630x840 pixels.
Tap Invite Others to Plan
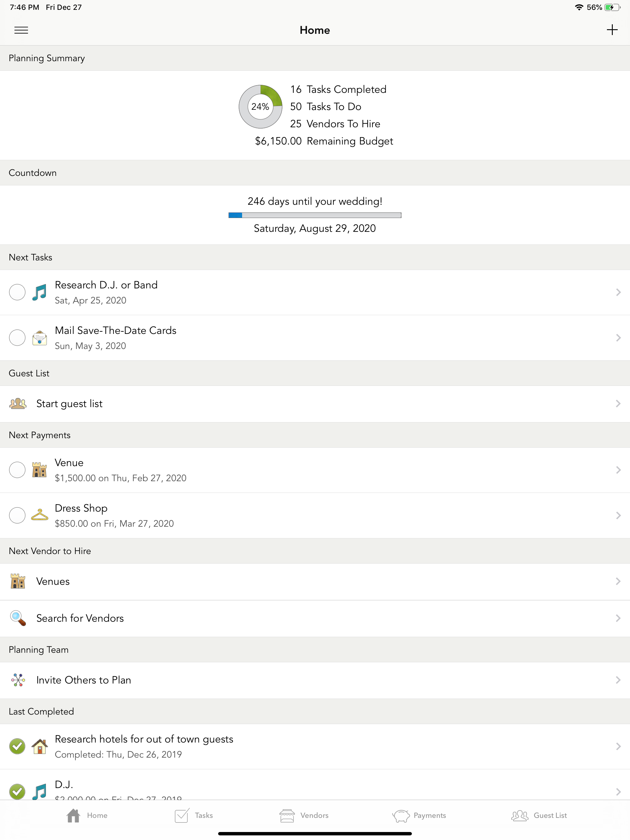[84, 680]
